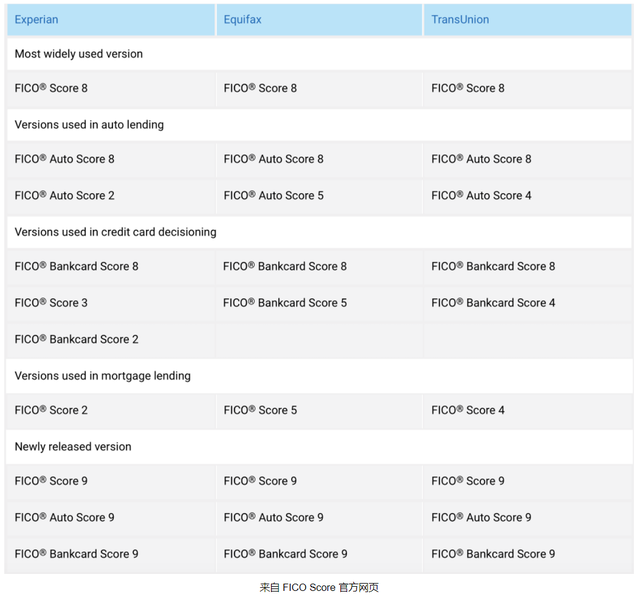
Task: Select Equifax's FICO Auto Score 5 cell
Action: coord(319,196)
